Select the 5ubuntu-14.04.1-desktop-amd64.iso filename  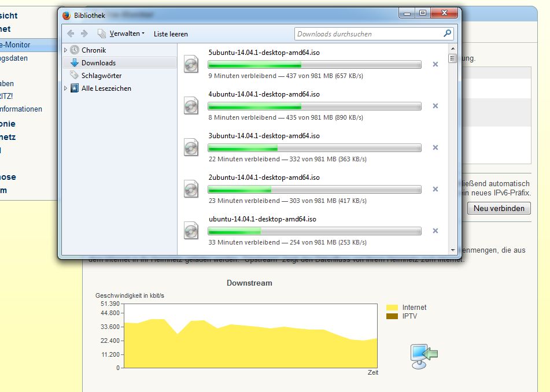(x=264, y=53)
